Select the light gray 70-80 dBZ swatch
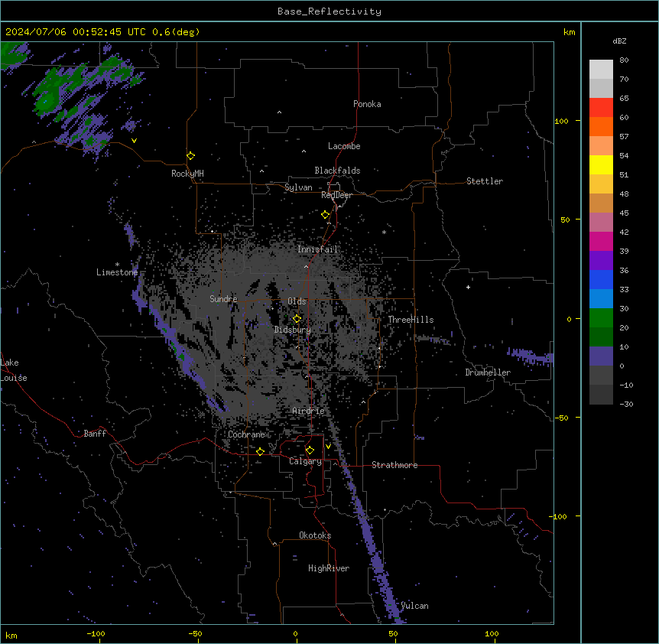This screenshot has width=659, height=644. coord(601,70)
